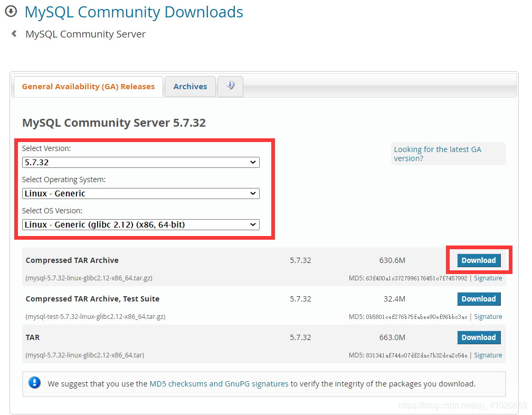
Task: Open MD5 checksums and GnuPG signatures link
Action: (219, 384)
